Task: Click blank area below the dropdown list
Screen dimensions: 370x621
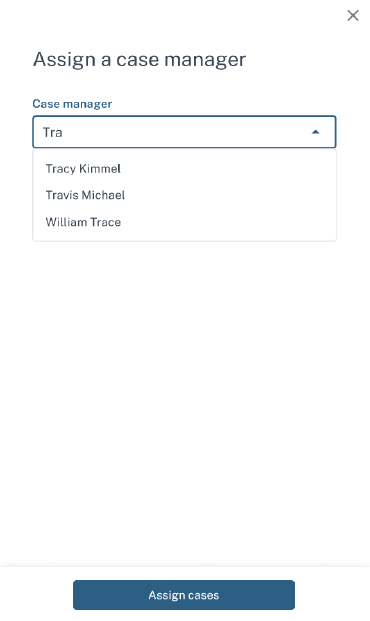Action: (x=185, y=396)
